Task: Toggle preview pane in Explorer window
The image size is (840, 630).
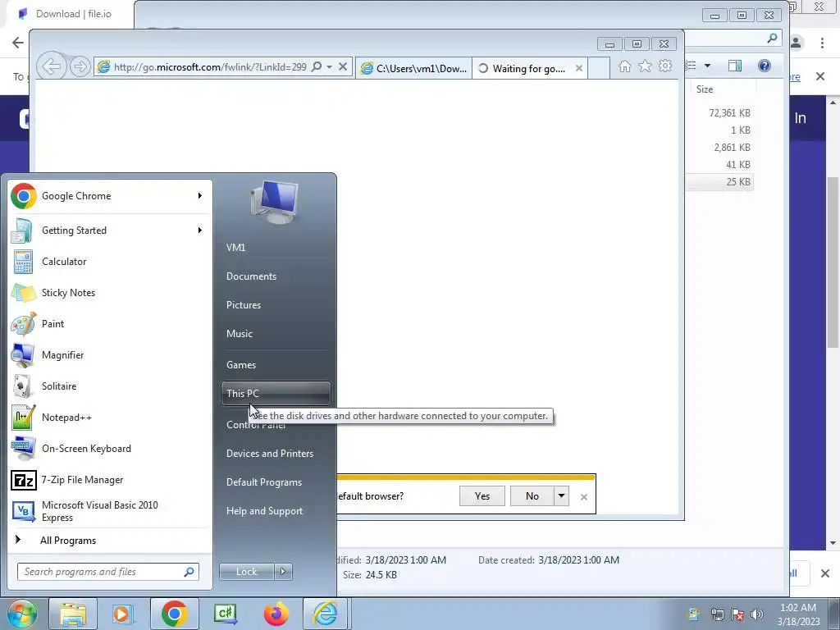Action: point(735,66)
